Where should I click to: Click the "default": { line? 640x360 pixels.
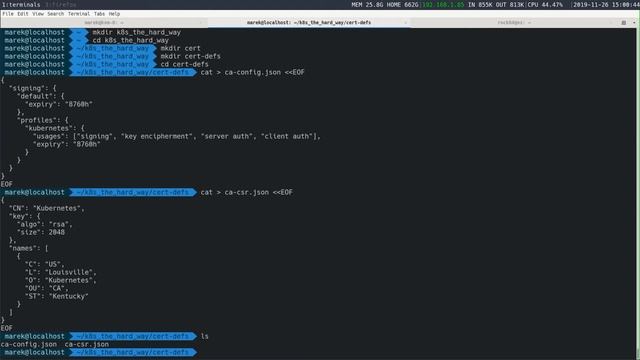40,96
